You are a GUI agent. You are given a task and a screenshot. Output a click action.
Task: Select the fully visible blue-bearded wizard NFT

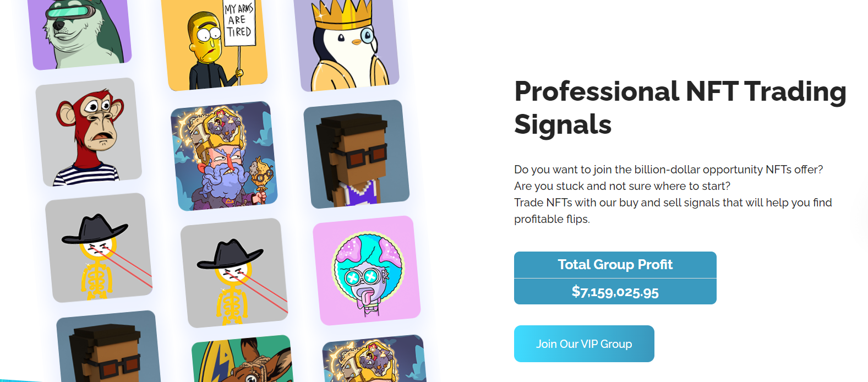click(224, 156)
